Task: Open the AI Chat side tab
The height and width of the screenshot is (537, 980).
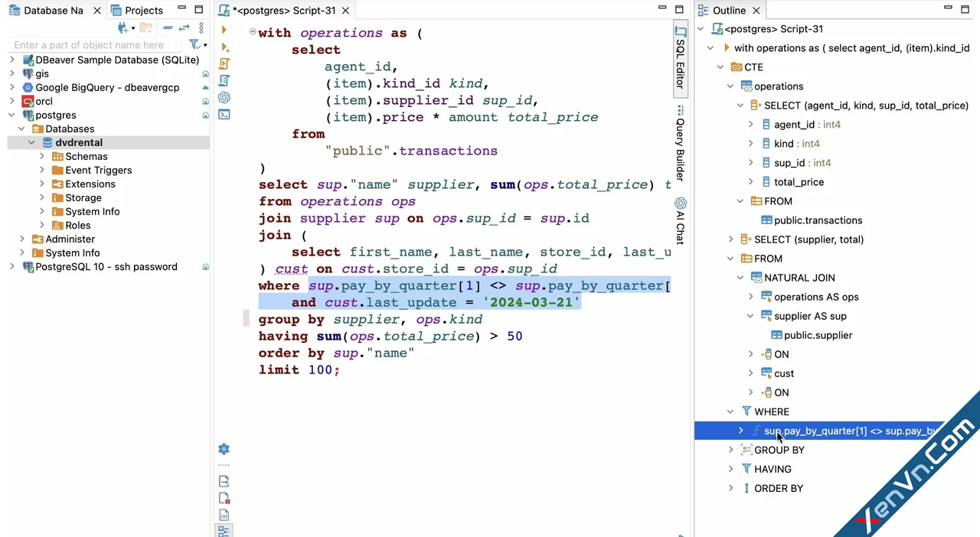Action: [x=680, y=221]
